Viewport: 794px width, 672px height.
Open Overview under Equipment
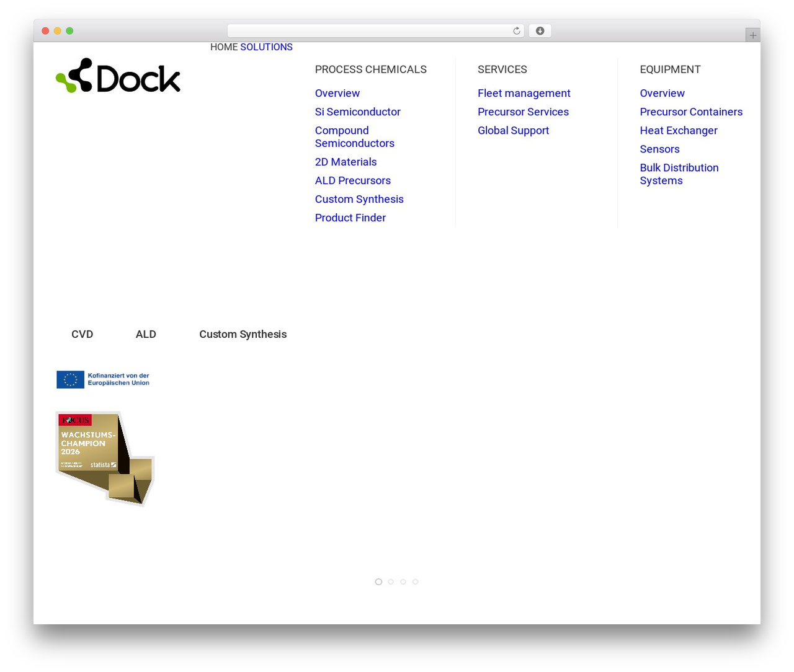point(662,93)
